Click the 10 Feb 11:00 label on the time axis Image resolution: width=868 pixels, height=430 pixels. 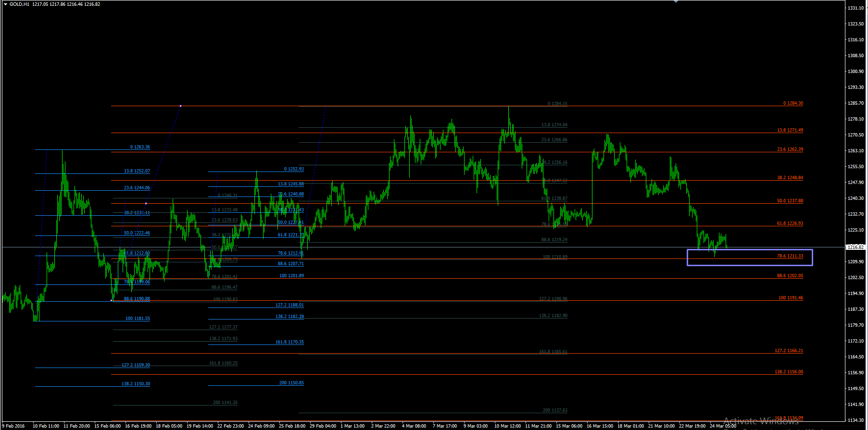pos(46,426)
